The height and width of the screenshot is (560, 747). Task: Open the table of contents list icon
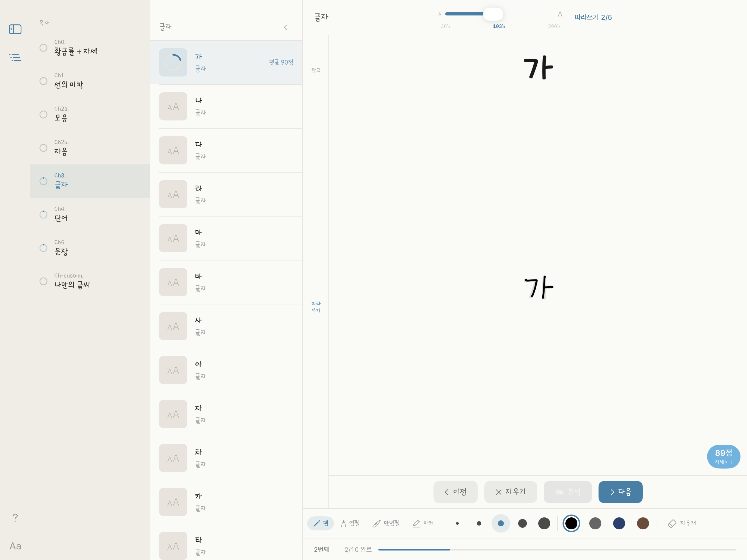tap(15, 58)
